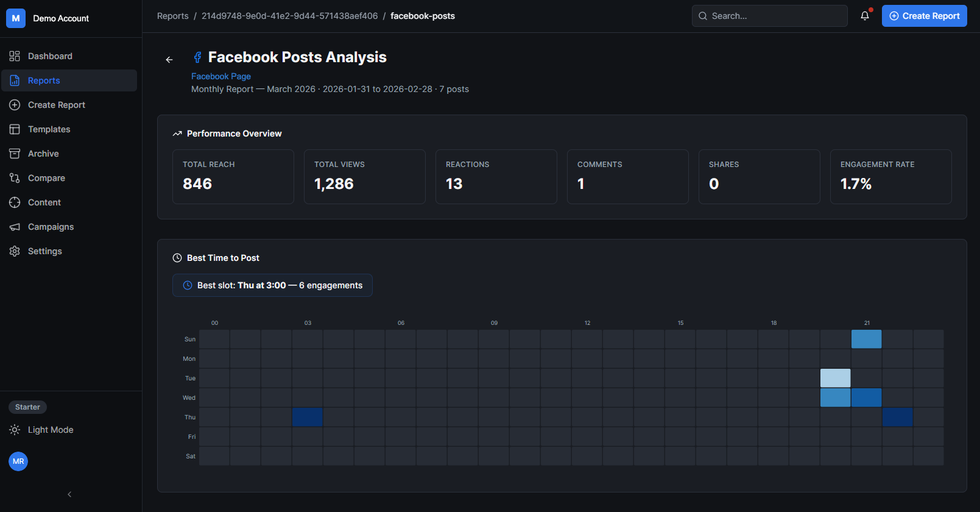Open Templates from the sidebar
Image resolution: width=980 pixels, height=512 pixels.
69,129
